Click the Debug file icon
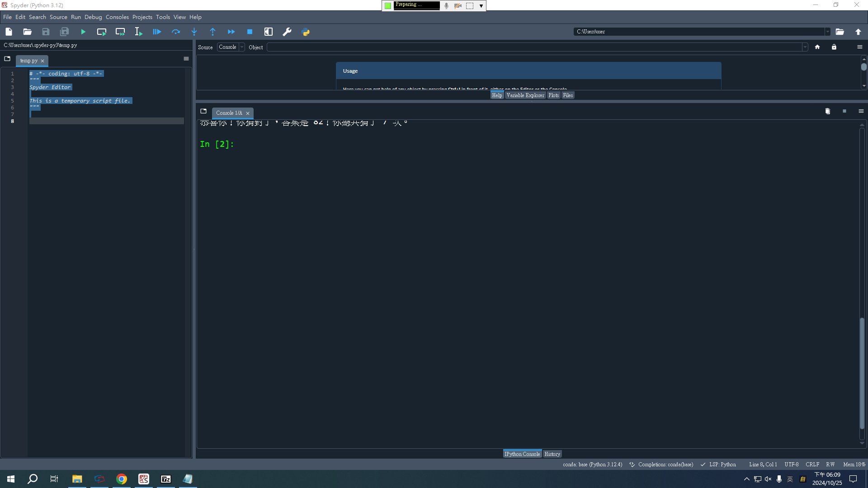The width and height of the screenshot is (868, 488). (x=157, y=32)
